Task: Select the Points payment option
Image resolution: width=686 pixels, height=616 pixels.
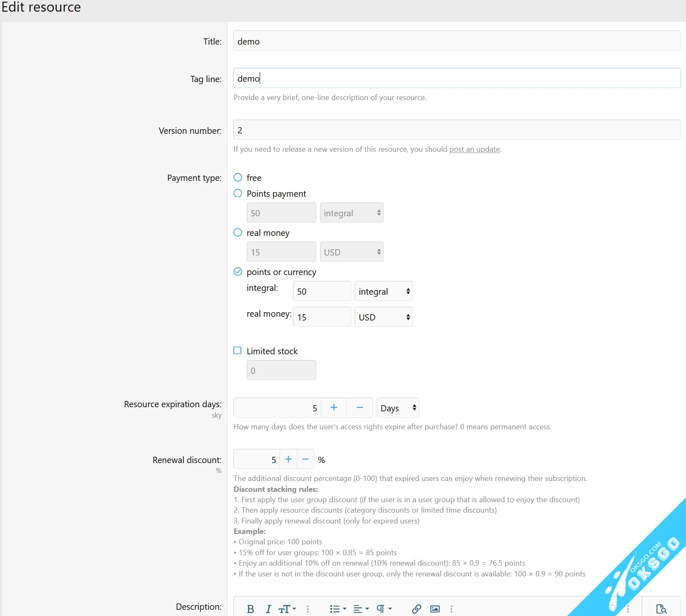Action: 238,193
